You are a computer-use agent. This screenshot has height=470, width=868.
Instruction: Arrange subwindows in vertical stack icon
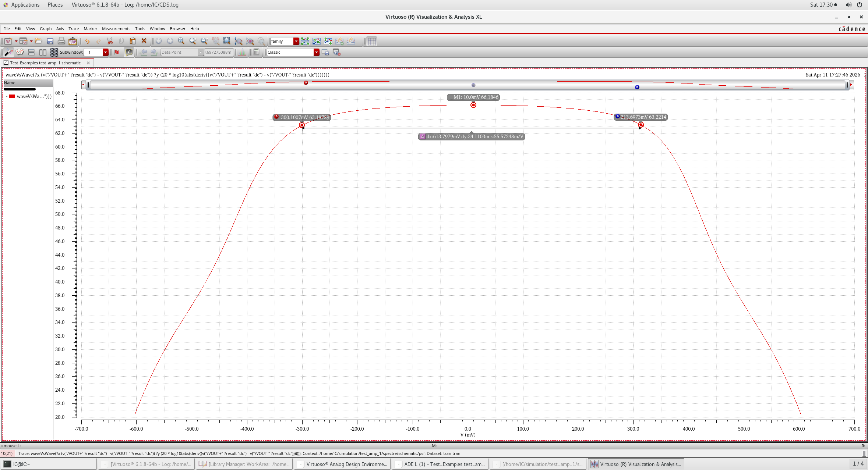(31, 52)
